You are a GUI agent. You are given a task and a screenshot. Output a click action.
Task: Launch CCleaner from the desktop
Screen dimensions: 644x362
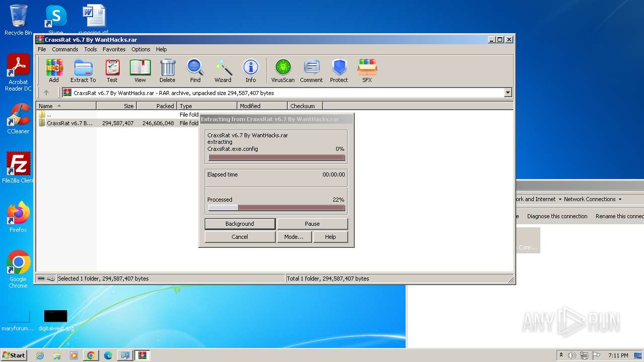(18, 119)
